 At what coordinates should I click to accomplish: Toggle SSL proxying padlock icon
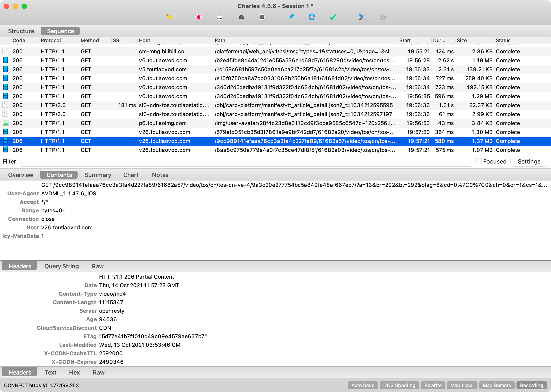click(x=220, y=17)
